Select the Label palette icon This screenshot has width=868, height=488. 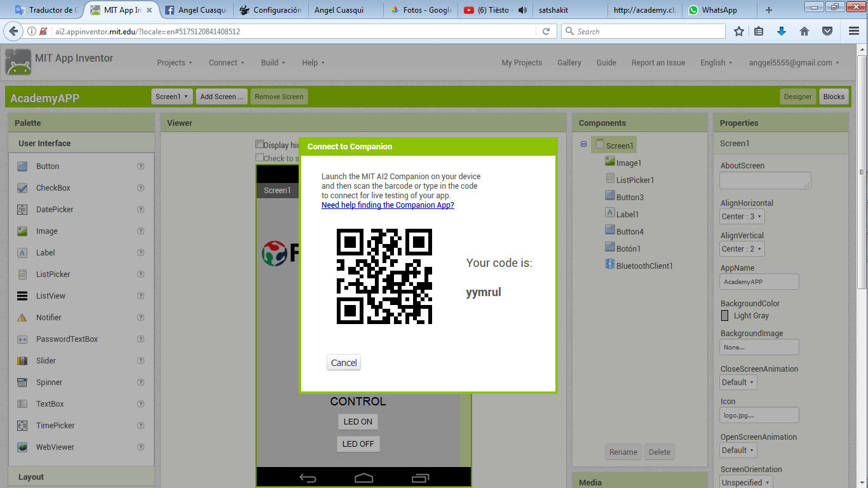click(x=22, y=253)
